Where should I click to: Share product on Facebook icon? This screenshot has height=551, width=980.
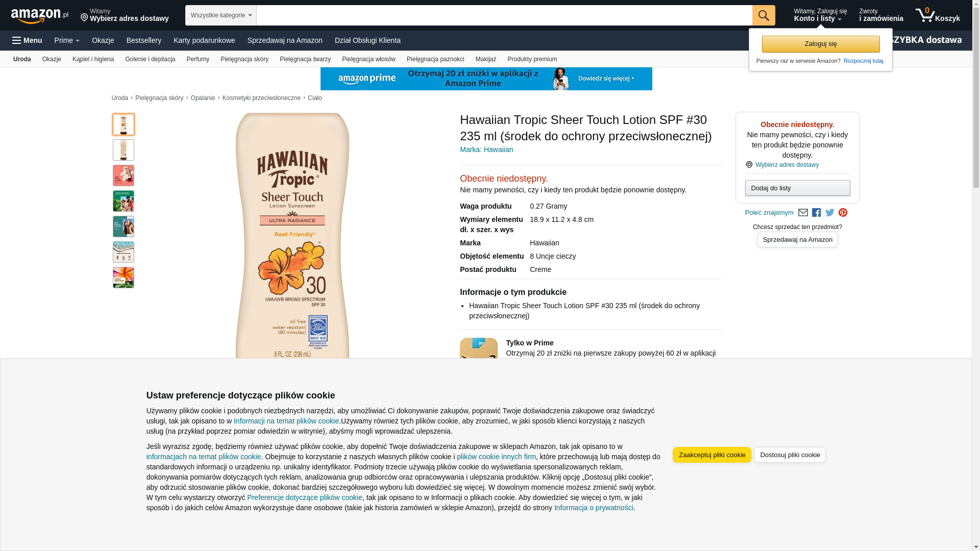point(817,213)
